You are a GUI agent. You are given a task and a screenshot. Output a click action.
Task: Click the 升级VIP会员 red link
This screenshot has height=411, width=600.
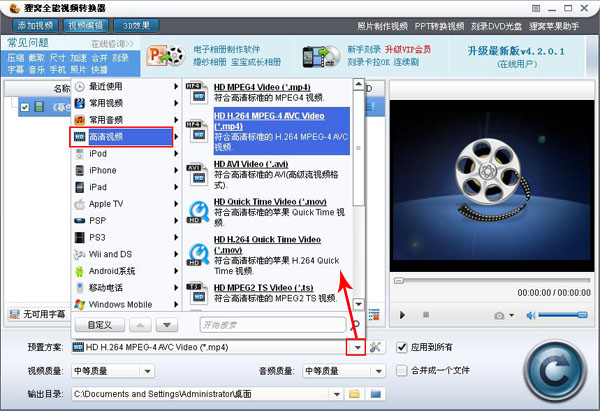pyautogui.click(x=408, y=49)
